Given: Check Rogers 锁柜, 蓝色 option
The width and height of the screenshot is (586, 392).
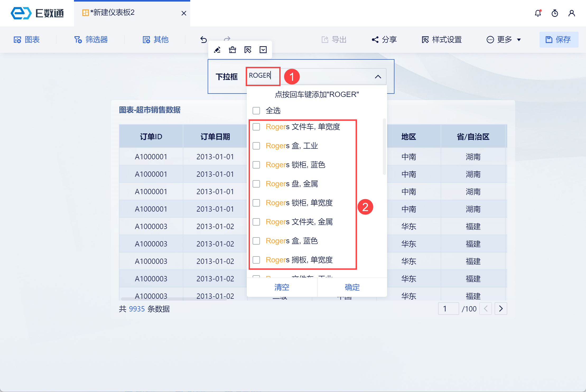Looking at the screenshot, I should [256, 165].
